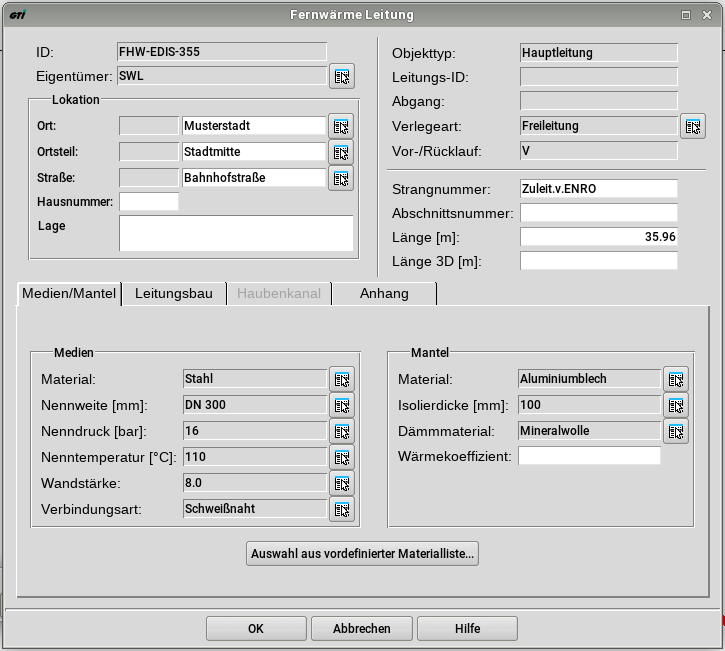Focus the Länge [m] field 35.96
Viewport: 725px width, 651px height.
[x=599, y=237]
